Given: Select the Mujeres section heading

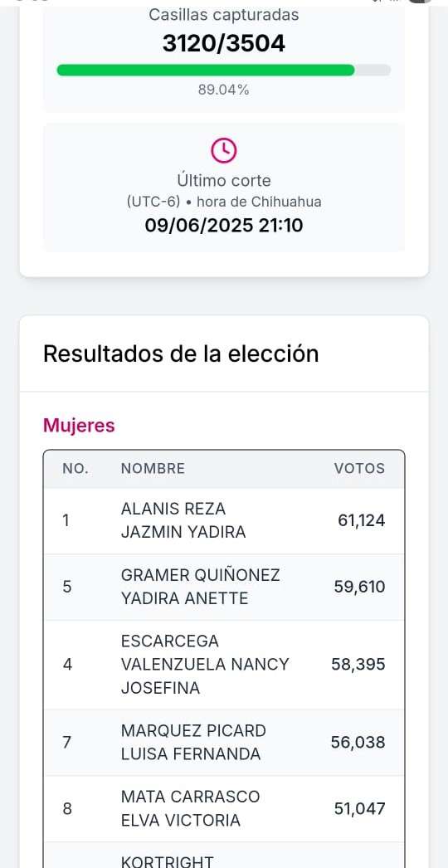Looking at the screenshot, I should pos(79,426).
